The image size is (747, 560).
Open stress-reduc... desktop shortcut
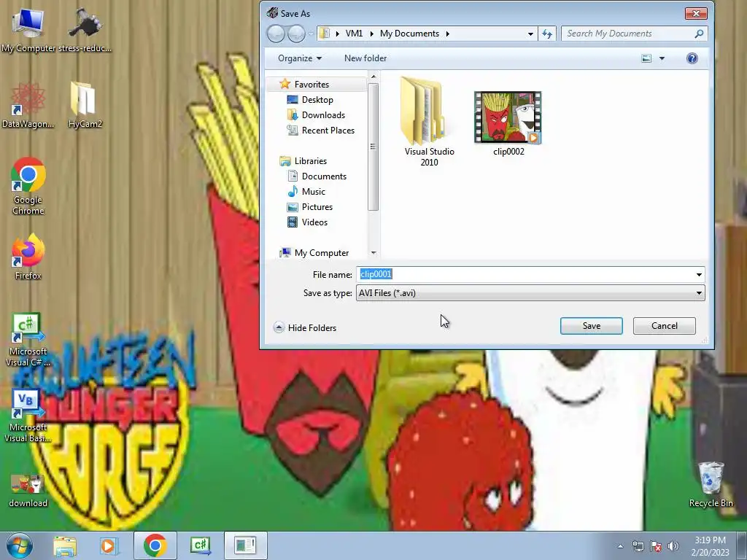coord(85,30)
